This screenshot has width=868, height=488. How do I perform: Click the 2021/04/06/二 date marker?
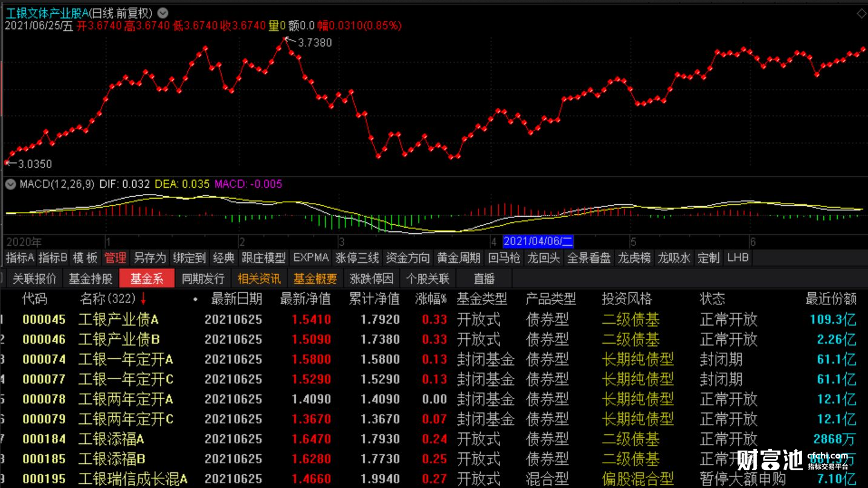pyautogui.click(x=538, y=242)
